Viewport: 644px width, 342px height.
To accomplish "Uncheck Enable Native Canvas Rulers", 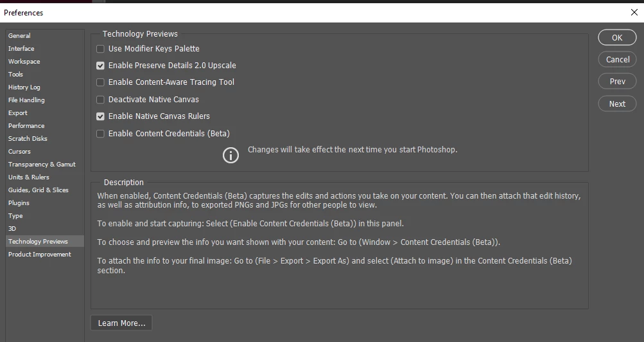I will [x=100, y=117].
